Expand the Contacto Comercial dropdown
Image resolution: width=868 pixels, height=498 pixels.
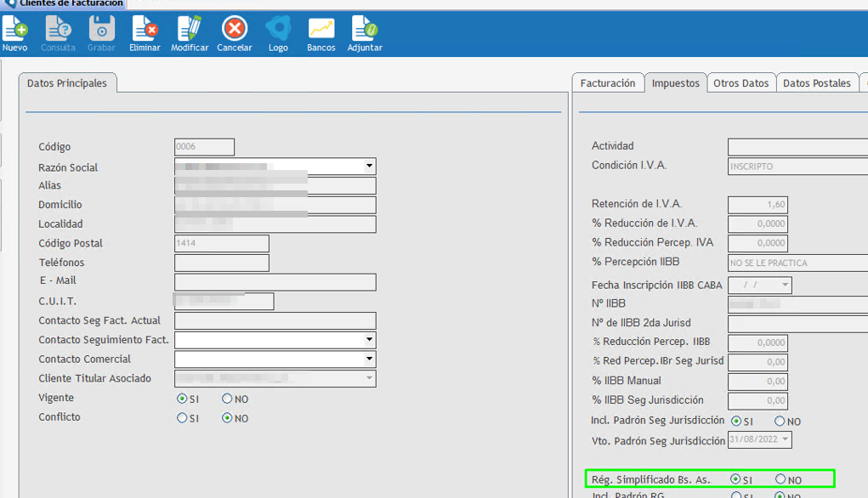pos(369,359)
